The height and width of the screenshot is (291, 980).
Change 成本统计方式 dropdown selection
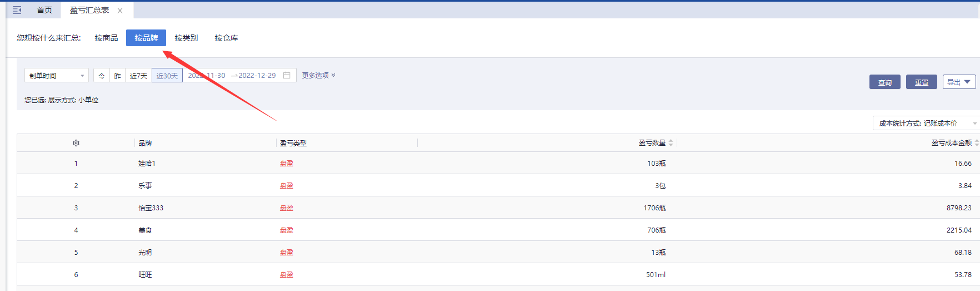pyautogui.click(x=925, y=123)
